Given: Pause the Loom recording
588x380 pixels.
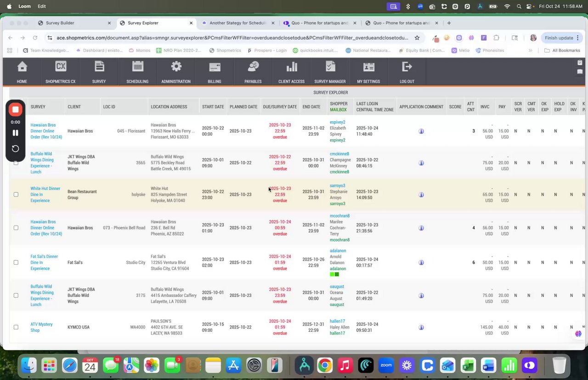Looking at the screenshot, I should tap(15, 133).
